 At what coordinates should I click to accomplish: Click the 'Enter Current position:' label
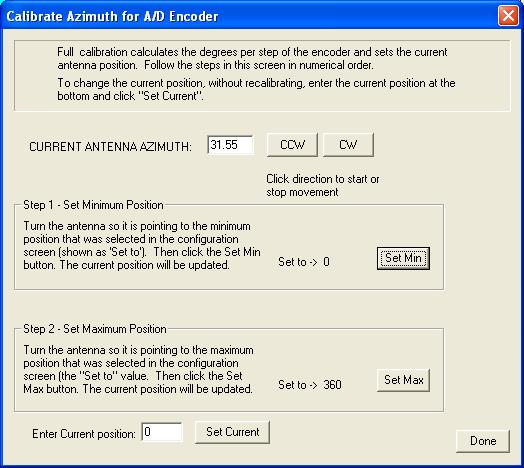click(84, 434)
